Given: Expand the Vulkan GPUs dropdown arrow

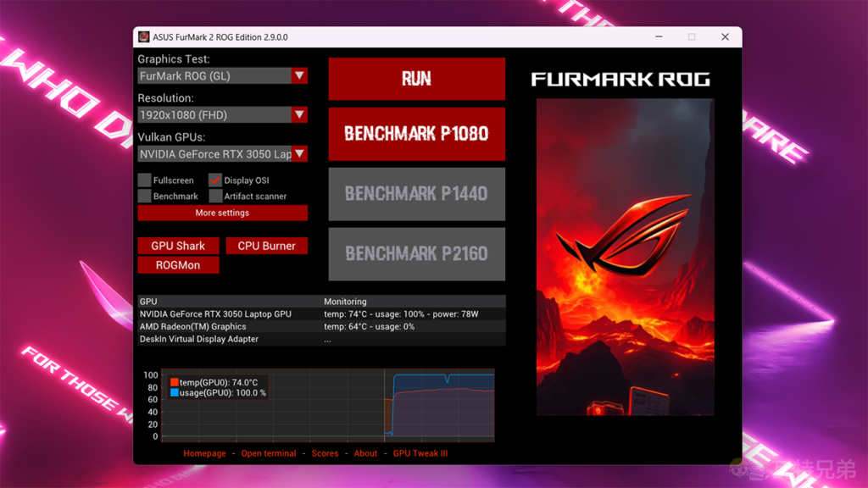Looking at the screenshot, I should 299,154.
